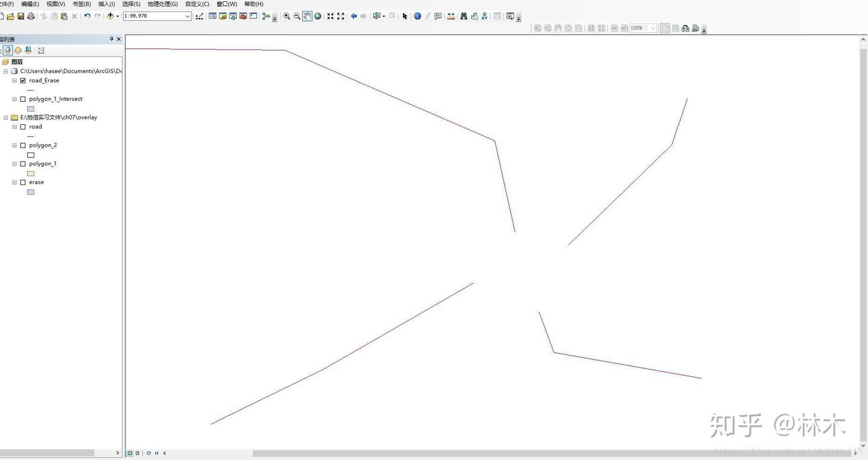Image resolution: width=868 pixels, height=460 pixels.
Task: Enable the polygon_1_Intersect layer checkbox
Action: pos(23,99)
